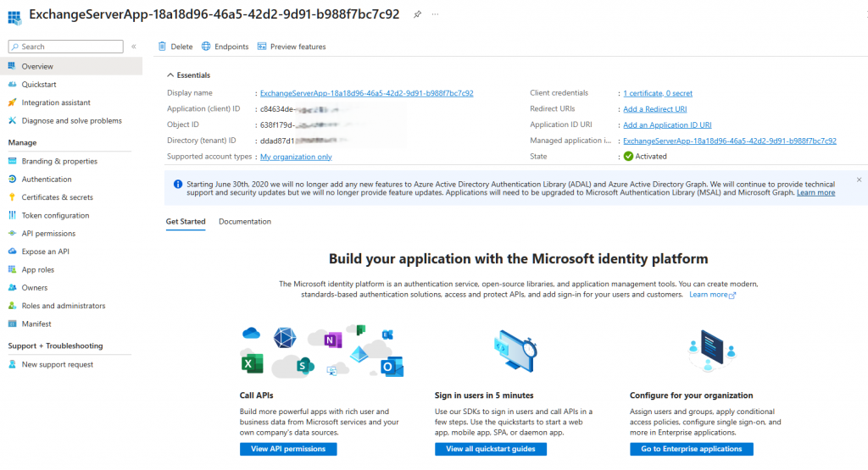
Task: Collapse the sidebar using the double chevron
Action: click(133, 47)
